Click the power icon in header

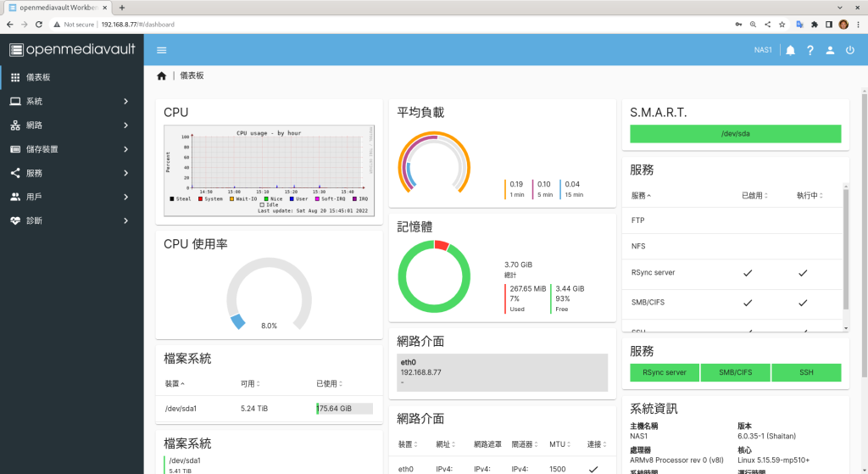click(849, 50)
